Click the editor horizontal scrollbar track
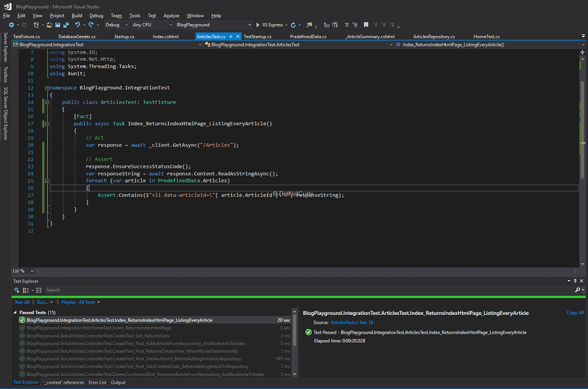This screenshot has width=588, height=389. click(307, 271)
